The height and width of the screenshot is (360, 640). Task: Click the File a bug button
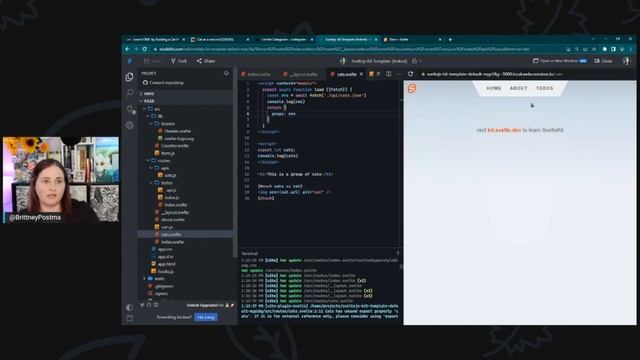click(206, 317)
